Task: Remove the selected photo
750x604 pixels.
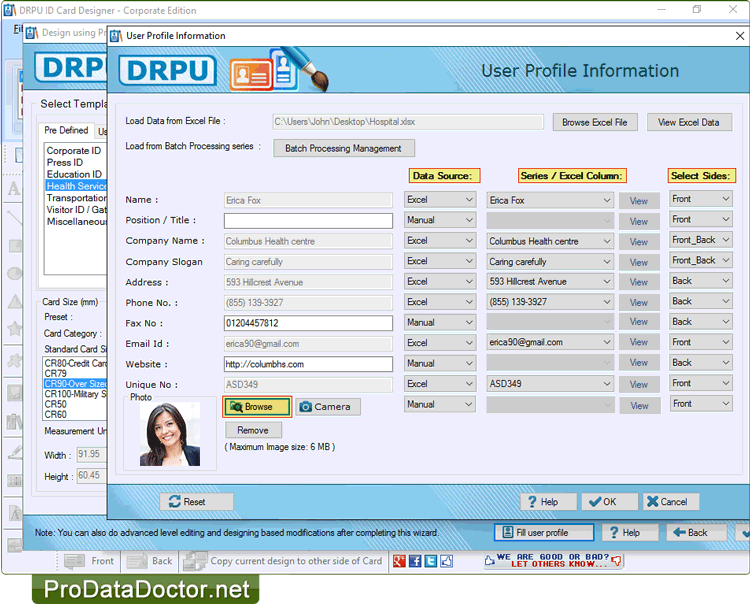Action: [x=253, y=430]
